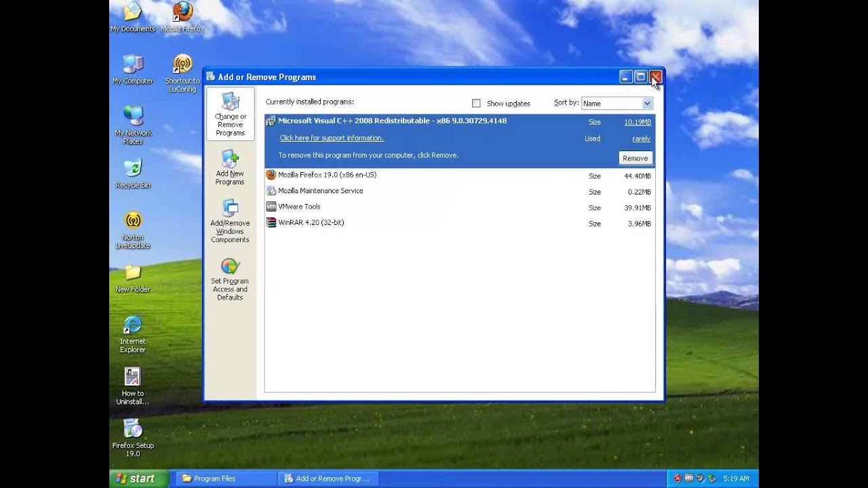Viewport: 868px width, 488px height.
Task: Open the Start menu
Action: 139,479
